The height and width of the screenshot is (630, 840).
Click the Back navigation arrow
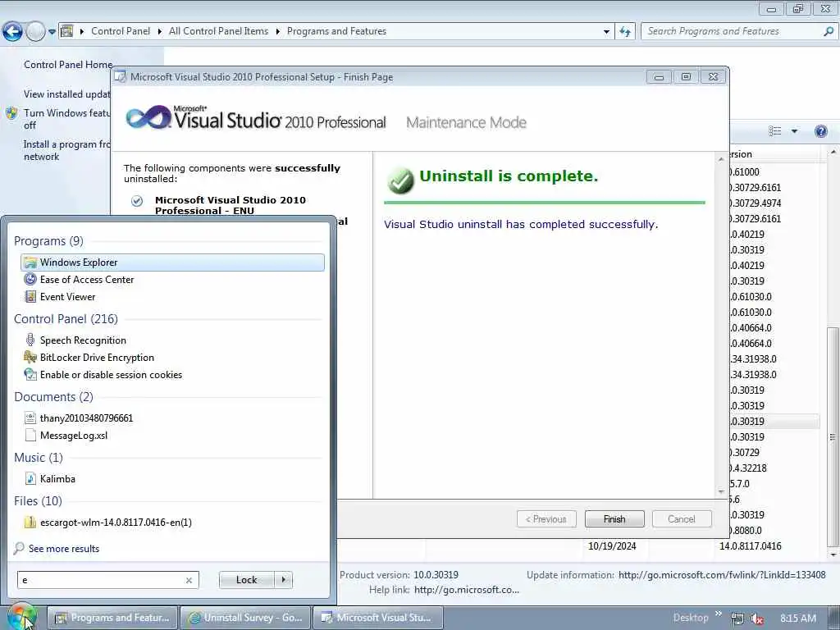pos(12,32)
